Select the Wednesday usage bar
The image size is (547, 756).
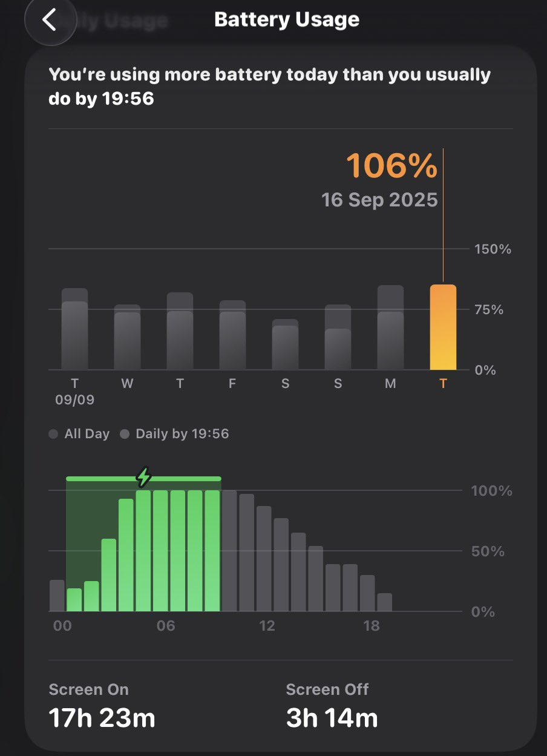(x=127, y=339)
